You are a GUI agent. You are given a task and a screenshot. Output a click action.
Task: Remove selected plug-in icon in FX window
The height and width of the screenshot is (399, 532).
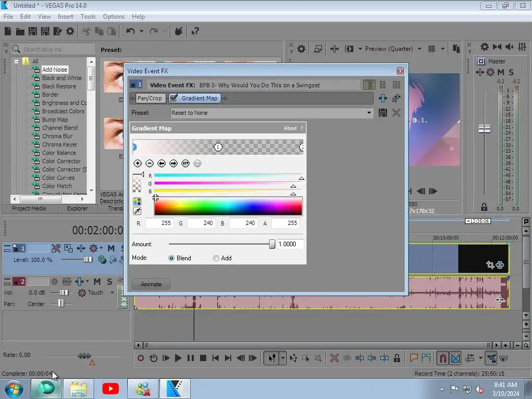click(396, 98)
